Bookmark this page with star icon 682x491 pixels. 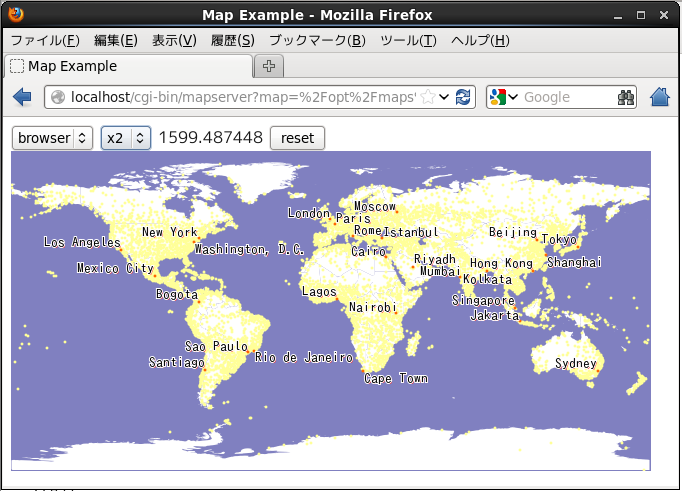pos(428,97)
